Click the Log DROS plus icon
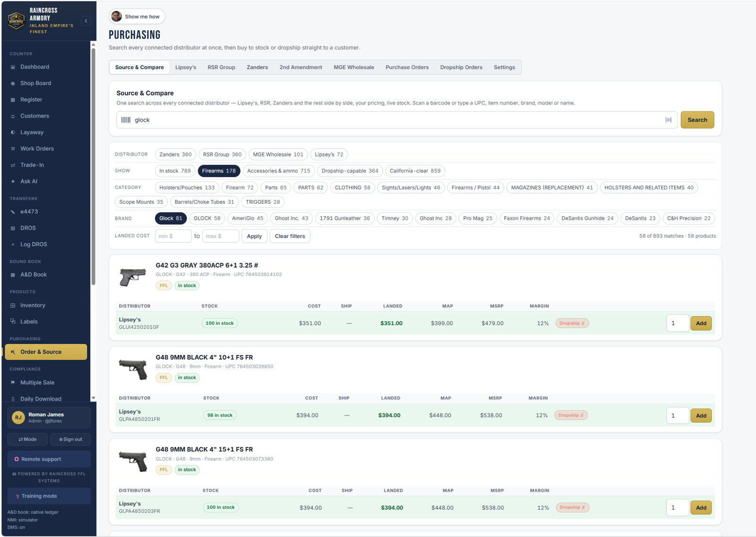756x537 pixels. point(13,244)
